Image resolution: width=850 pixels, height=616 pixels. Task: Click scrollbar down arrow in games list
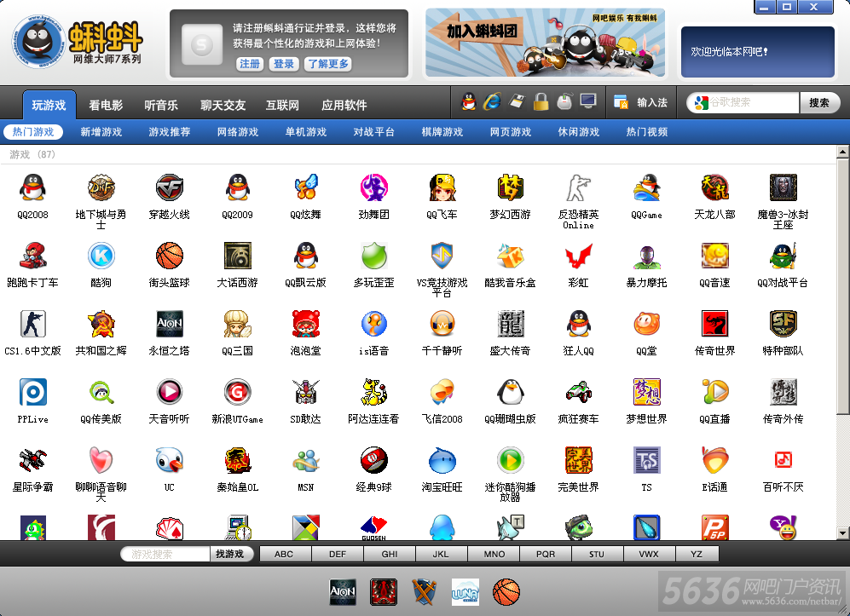point(842,533)
